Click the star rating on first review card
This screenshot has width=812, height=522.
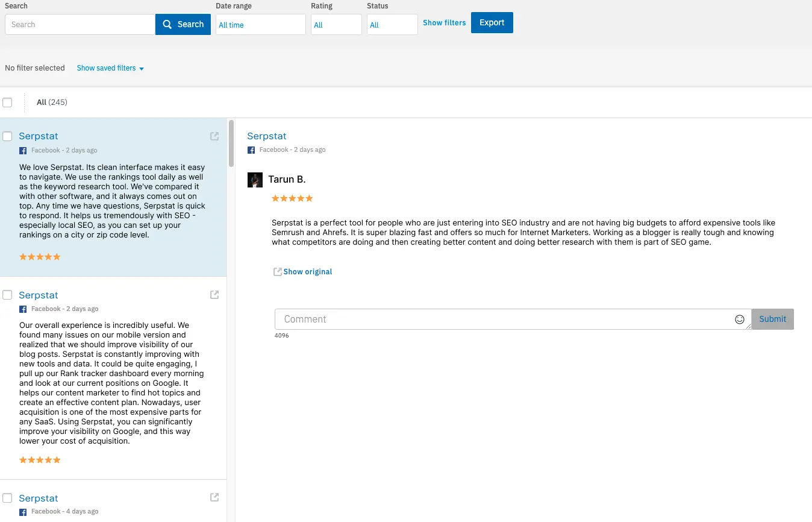pos(40,257)
